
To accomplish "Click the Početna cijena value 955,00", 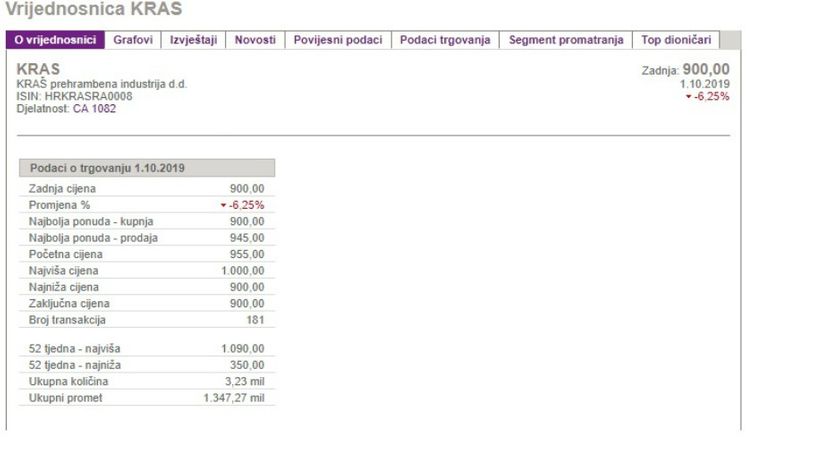I will coord(247,254).
